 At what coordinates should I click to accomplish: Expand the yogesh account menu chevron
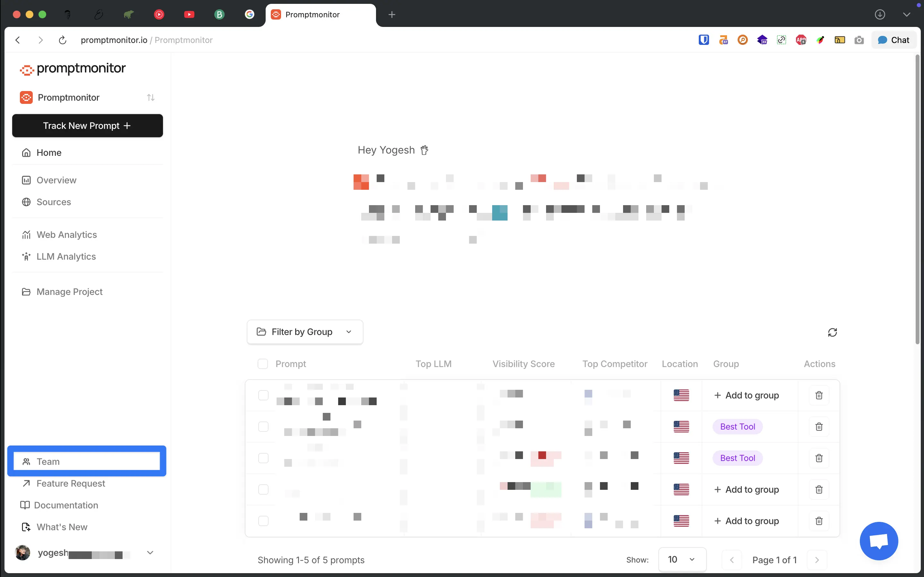pyautogui.click(x=150, y=553)
